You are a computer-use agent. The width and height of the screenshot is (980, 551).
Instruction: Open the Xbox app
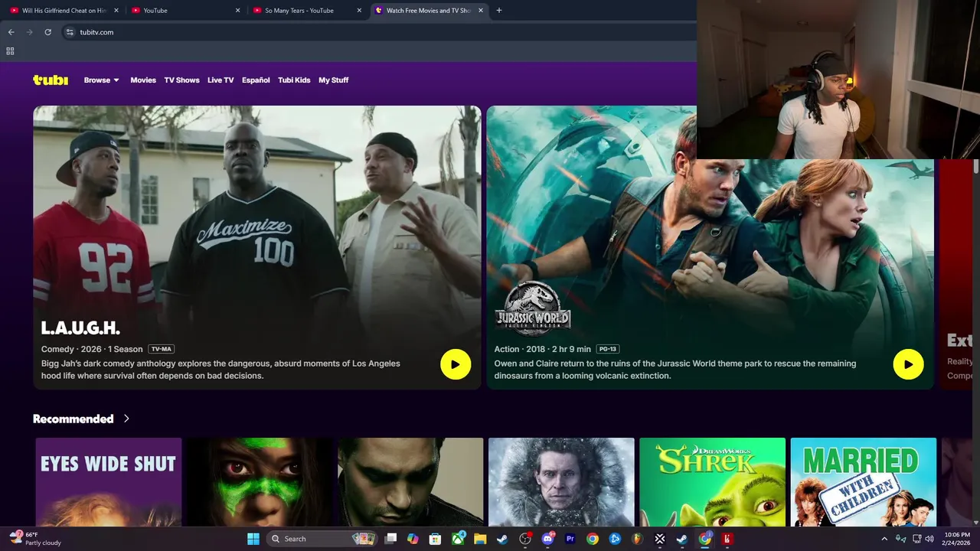pyautogui.click(x=458, y=539)
